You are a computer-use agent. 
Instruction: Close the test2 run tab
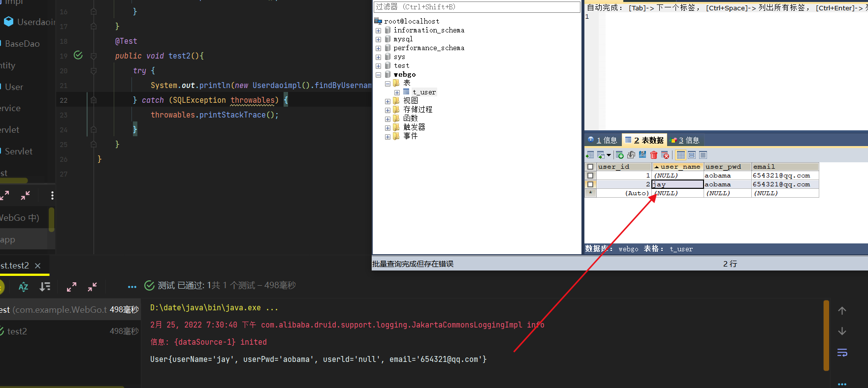tap(38, 266)
